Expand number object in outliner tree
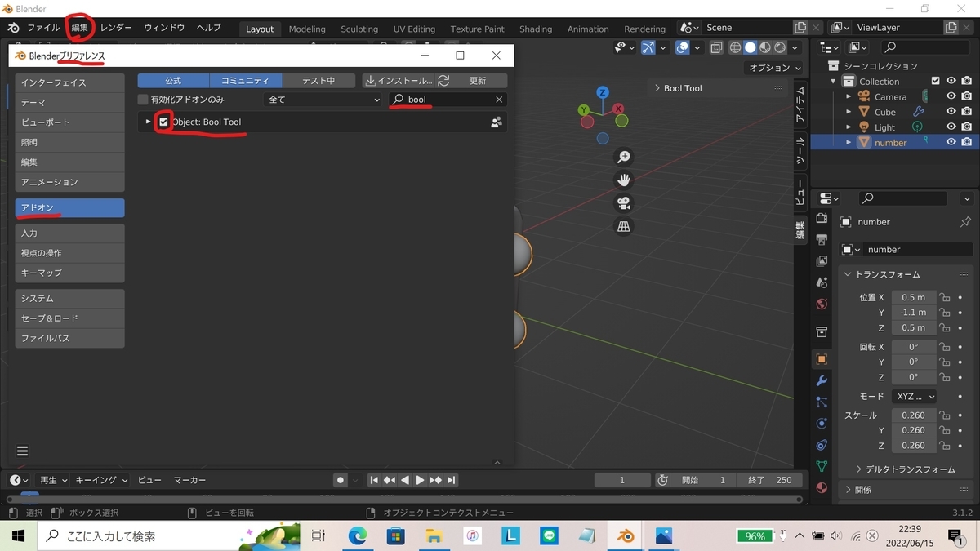Viewport: 980px width, 551px height. tap(849, 142)
